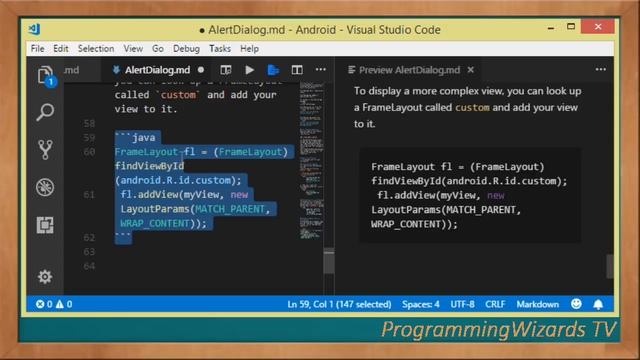Open the Source Control view
The width and height of the screenshot is (640, 360).
[45, 149]
